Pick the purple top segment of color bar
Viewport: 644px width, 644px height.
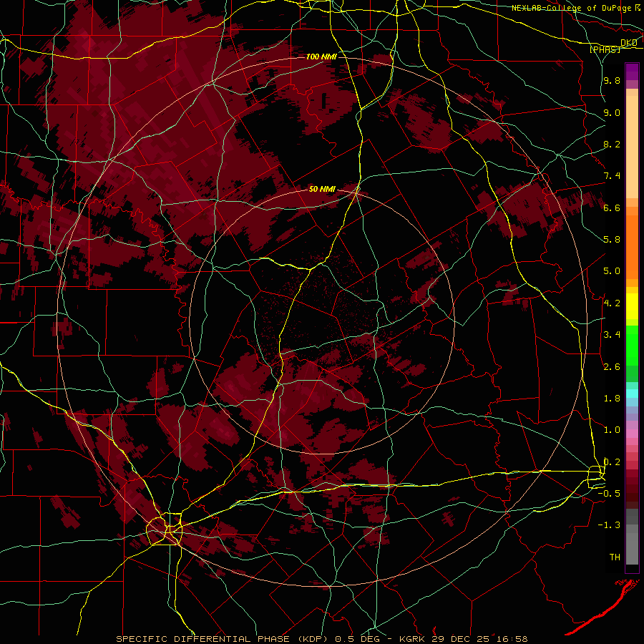(632, 72)
